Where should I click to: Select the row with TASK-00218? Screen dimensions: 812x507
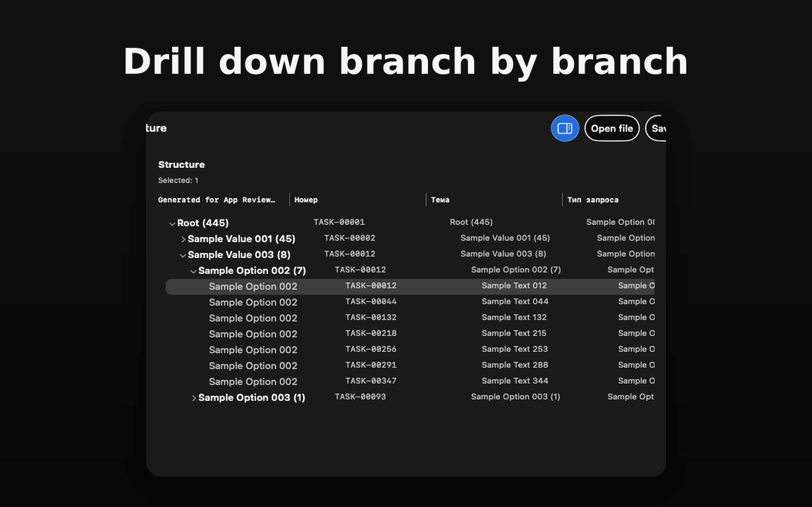[x=371, y=333]
